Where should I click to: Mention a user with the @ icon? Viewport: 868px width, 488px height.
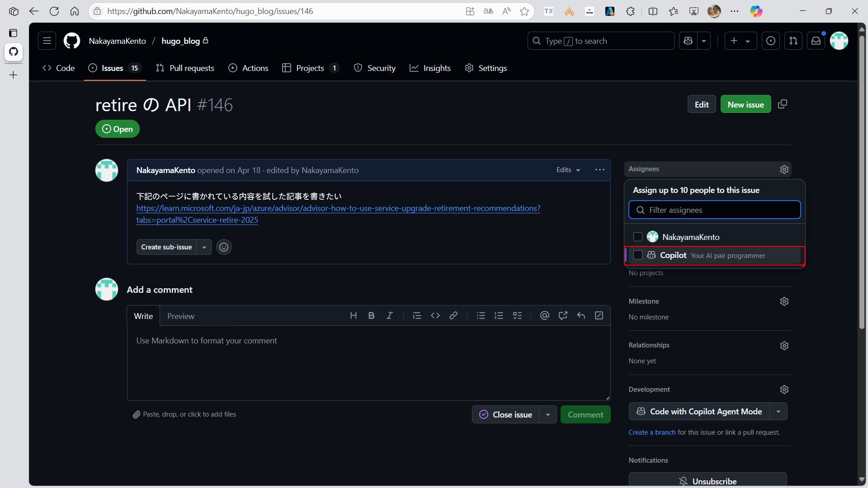tap(544, 316)
